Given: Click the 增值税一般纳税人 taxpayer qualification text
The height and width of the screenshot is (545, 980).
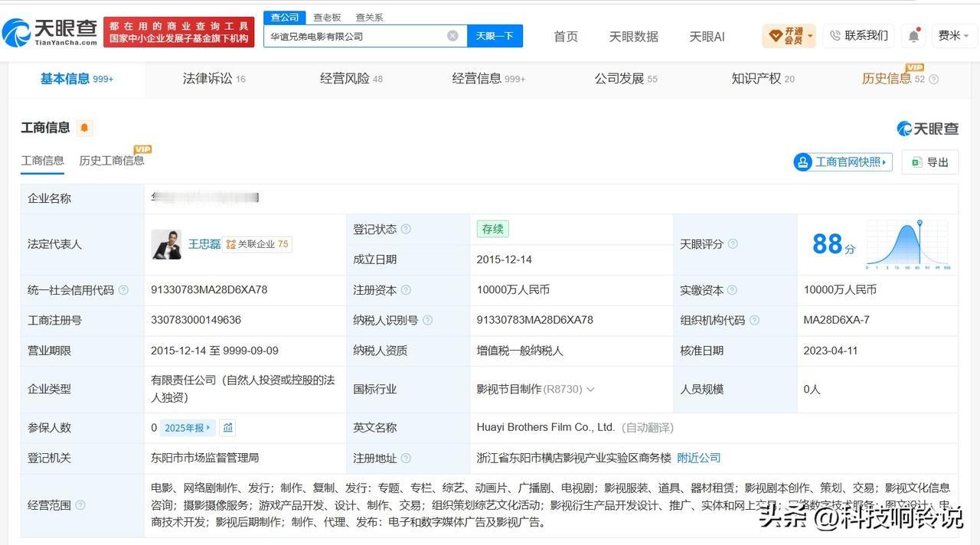Looking at the screenshot, I should pos(520,351).
